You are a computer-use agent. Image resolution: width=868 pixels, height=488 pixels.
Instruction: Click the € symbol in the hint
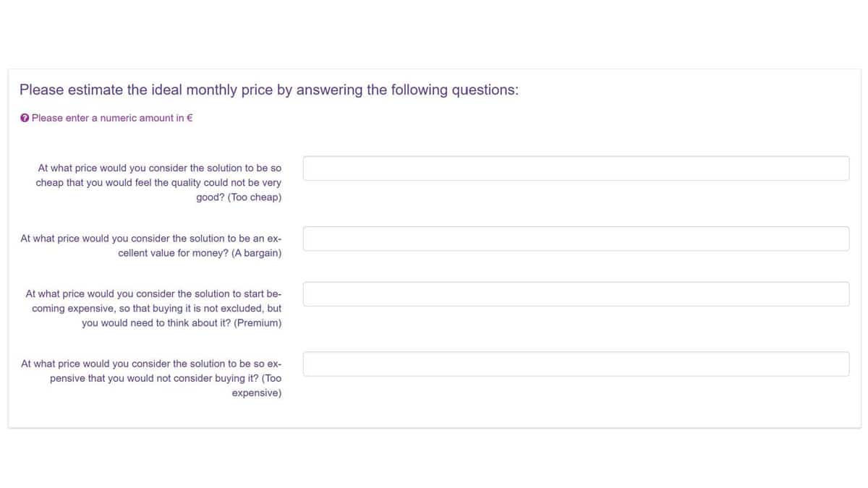190,118
